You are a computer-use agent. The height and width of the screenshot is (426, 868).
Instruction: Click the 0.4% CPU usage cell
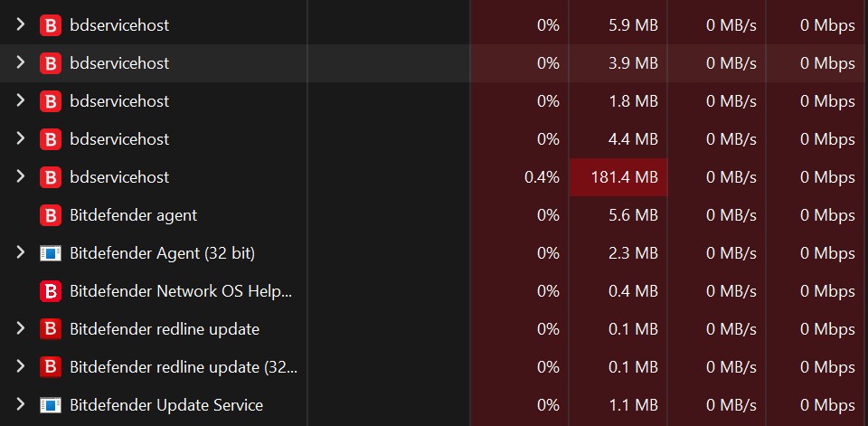point(520,177)
